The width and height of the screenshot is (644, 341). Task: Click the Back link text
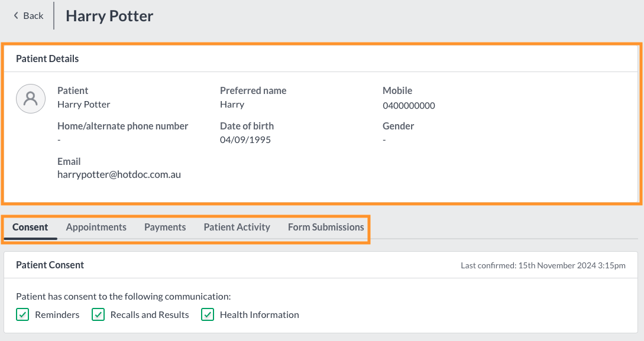(33, 15)
